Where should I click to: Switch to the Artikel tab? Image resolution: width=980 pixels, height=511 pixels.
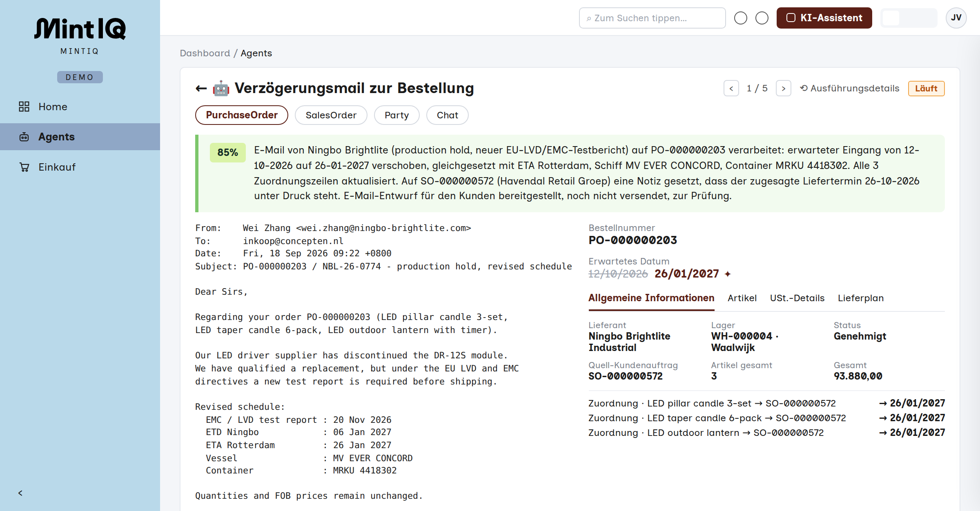pos(742,298)
